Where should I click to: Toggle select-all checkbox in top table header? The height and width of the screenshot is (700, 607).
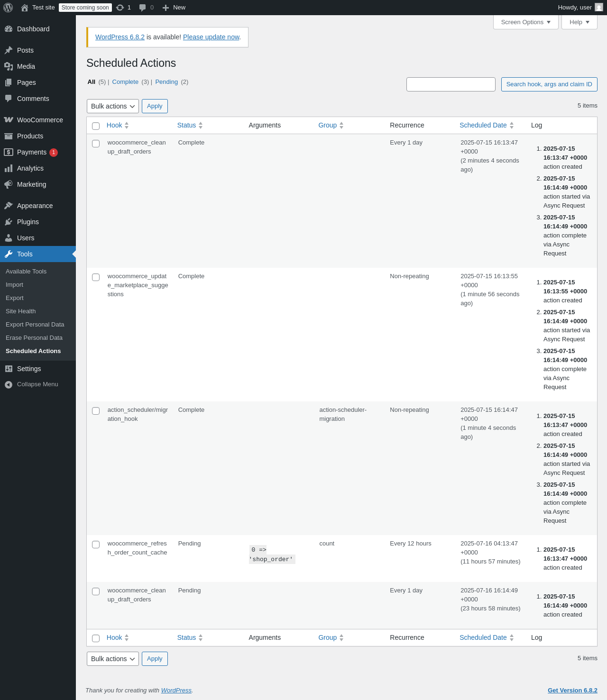pyautogui.click(x=96, y=126)
